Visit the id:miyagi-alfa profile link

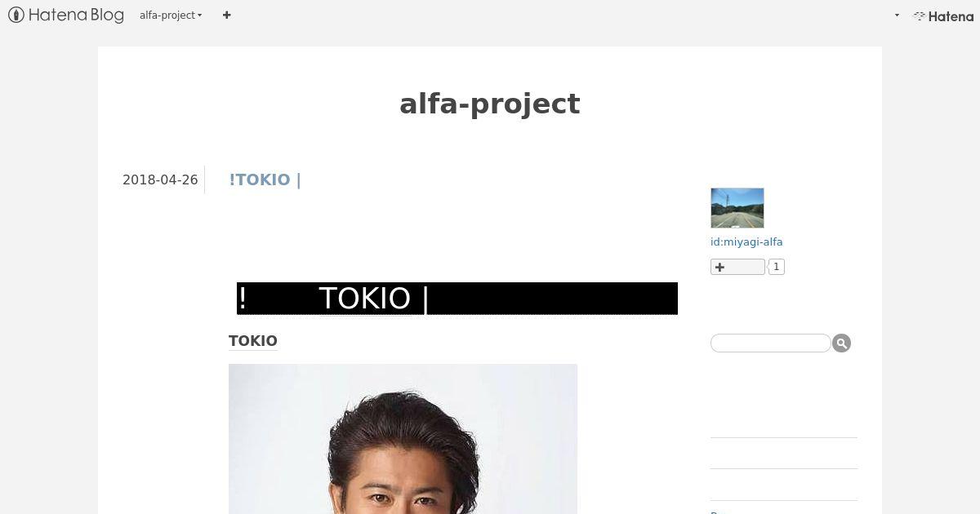(x=746, y=241)
